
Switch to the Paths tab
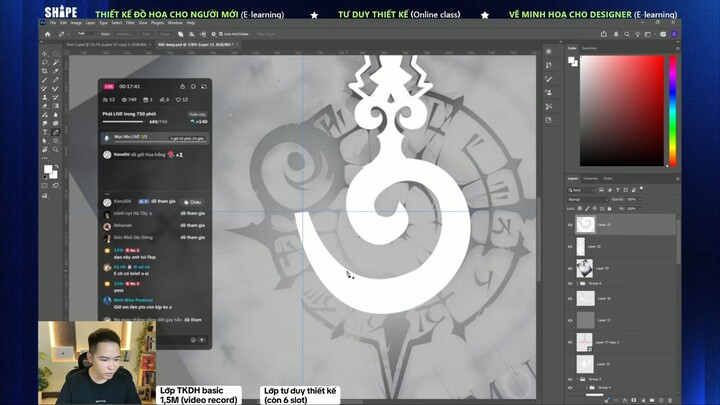click(608, 179)
